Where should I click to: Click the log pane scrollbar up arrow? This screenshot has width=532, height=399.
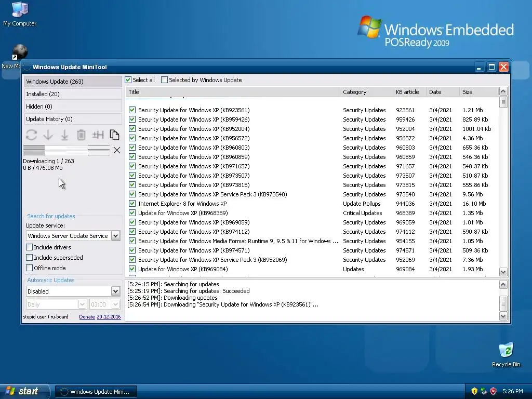(x=503, y=285)
